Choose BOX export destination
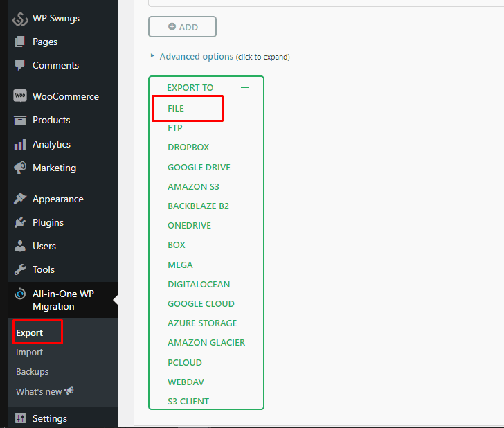Viewport: 504px width, 428px height. coord(177,244)
